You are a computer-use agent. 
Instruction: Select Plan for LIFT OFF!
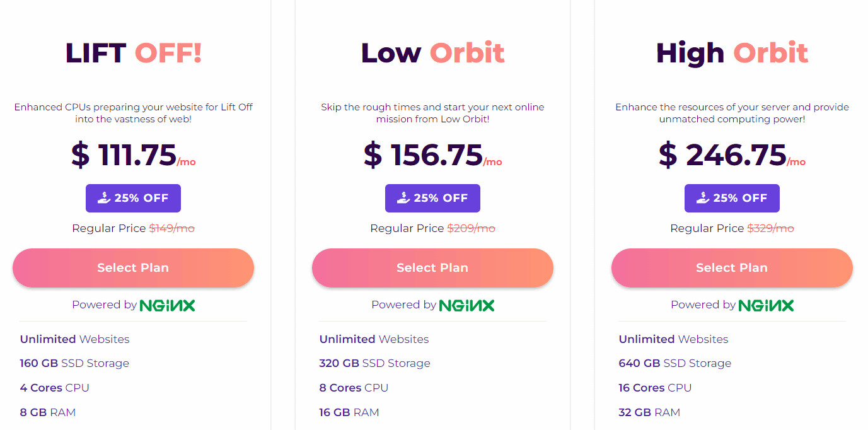(133, 268)
